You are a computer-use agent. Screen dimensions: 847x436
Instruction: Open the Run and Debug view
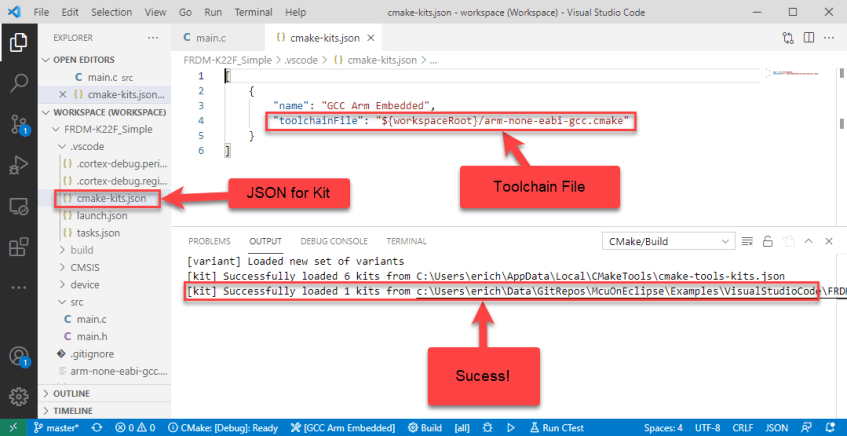click(18, 165)
